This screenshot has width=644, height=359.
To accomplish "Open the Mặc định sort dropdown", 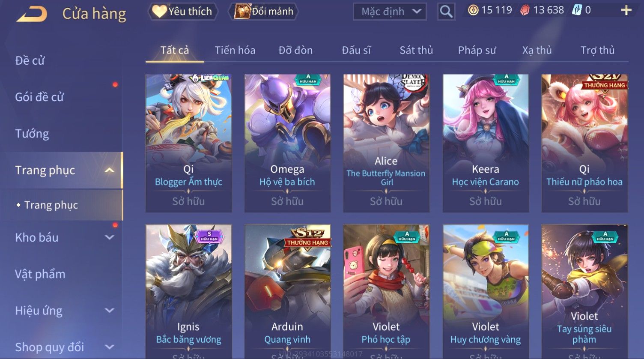I will pyautogui.click(x=390, y=12).
